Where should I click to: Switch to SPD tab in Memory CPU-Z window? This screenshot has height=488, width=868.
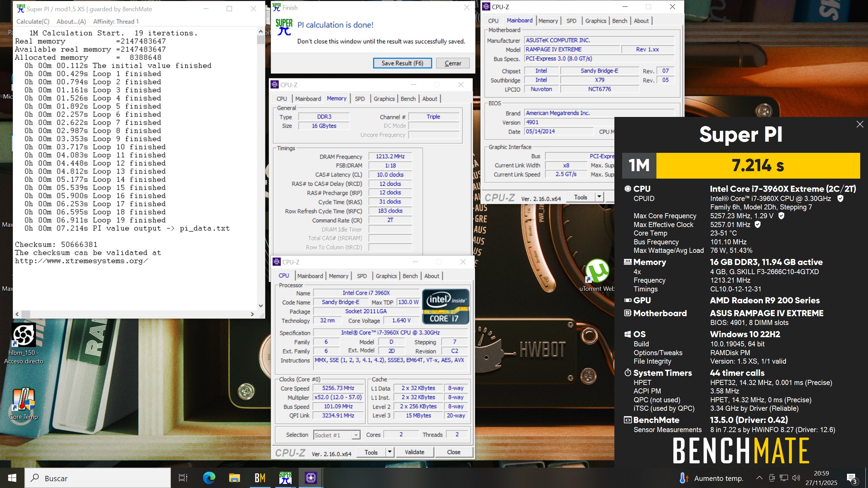pyautogui.click(x=360, y=99)
